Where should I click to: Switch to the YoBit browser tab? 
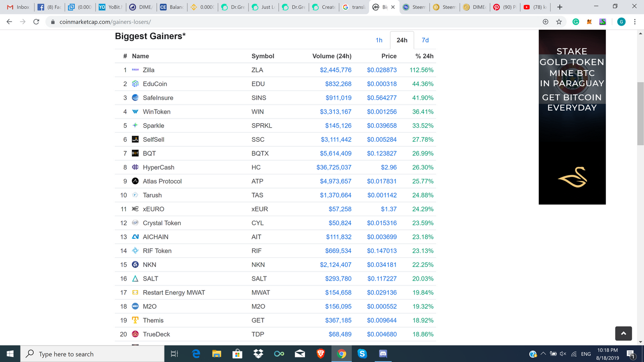click(x=109, y=7)
